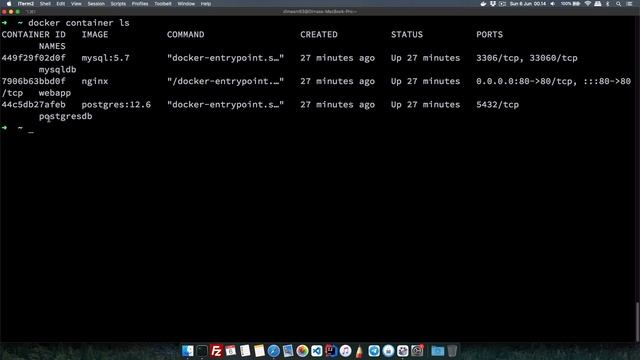This screenshot has width=640, height=360.
Task: Open the Toolbelt menu
Action: point(163,4)
